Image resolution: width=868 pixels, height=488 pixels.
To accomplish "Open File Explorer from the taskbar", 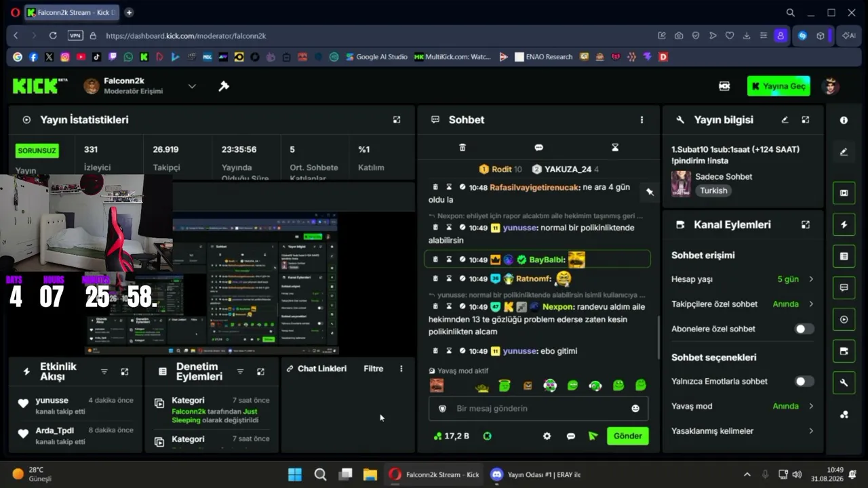I will (x=370, y=474).
